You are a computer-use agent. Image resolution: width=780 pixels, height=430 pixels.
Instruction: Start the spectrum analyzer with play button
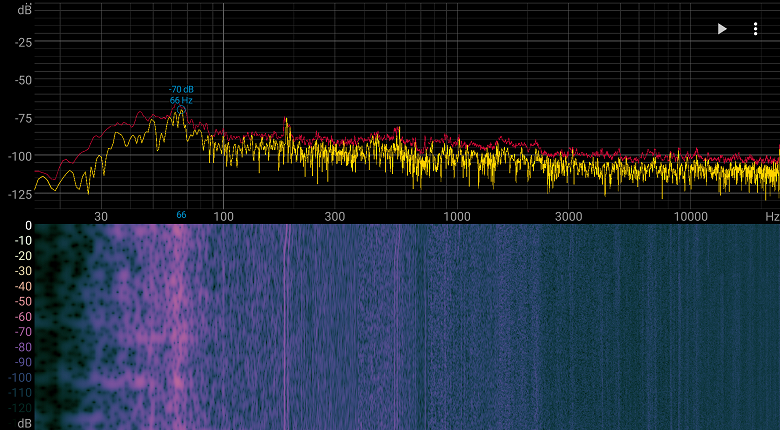(722, 29)
